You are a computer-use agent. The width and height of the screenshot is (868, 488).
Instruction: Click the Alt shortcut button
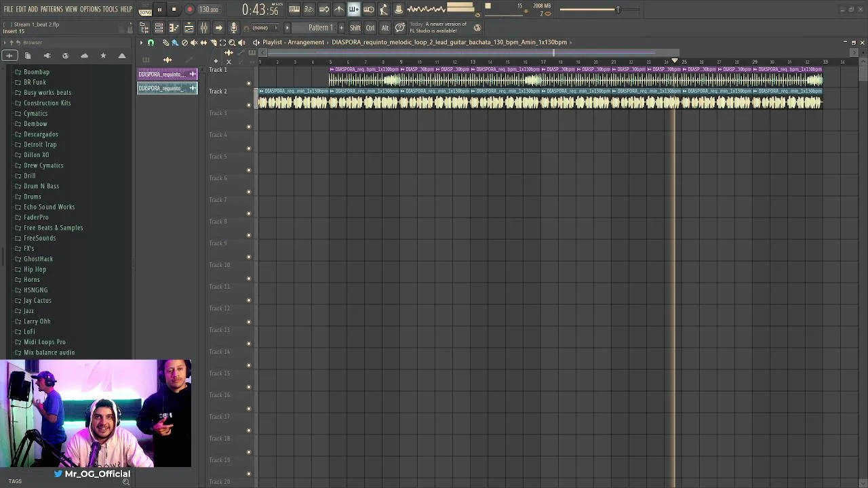click(x=385, y=28)
